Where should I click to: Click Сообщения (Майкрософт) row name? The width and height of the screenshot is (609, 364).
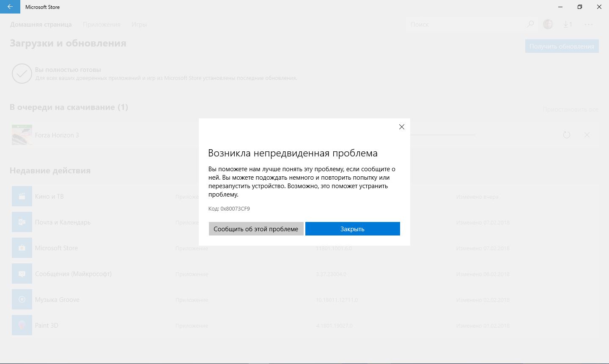[73, 274]
